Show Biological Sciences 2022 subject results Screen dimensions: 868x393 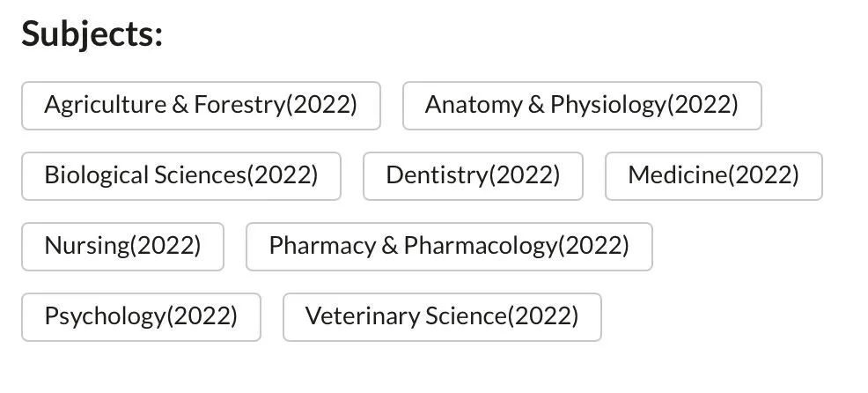[180, 176]
